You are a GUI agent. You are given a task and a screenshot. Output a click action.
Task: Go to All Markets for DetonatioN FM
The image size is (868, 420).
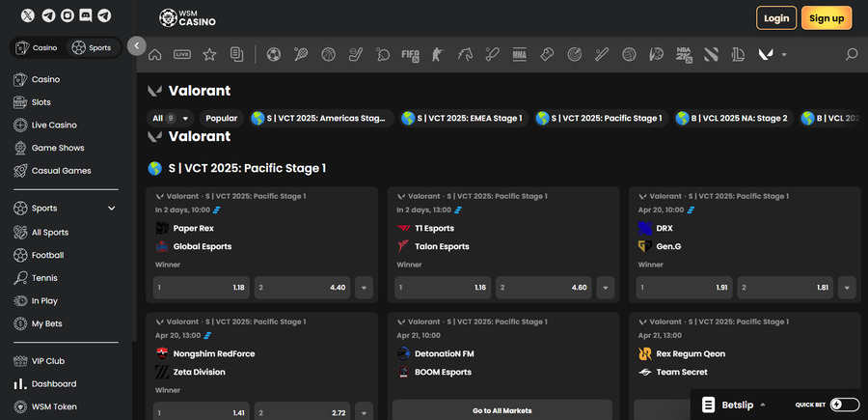(502, 410)
